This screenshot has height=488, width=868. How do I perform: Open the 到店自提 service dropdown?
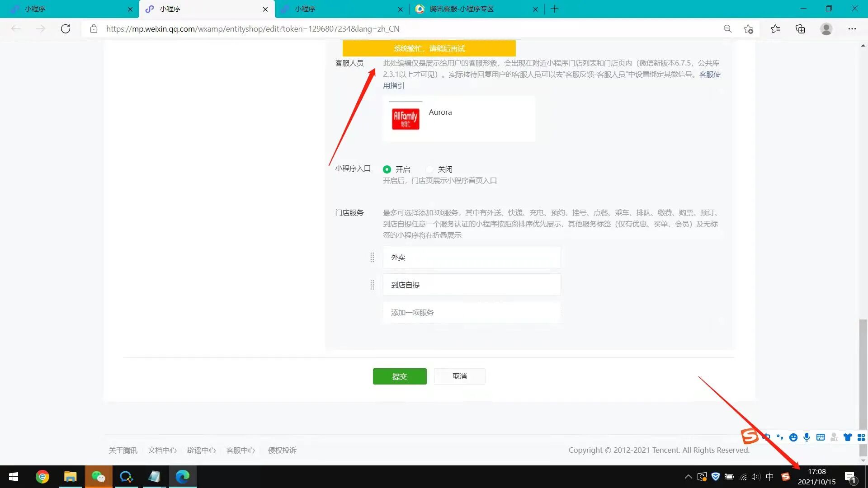472,285
